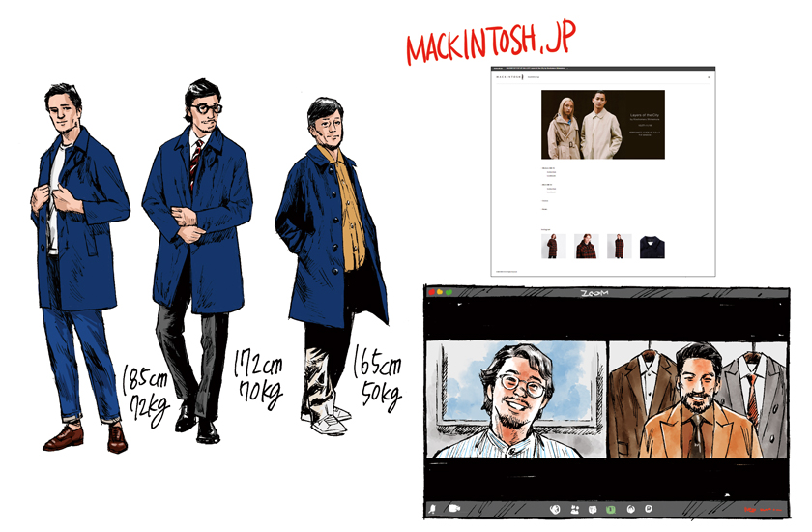
Task: Click the last round icon in Zoom toolbar
Action: click(649, 508)
